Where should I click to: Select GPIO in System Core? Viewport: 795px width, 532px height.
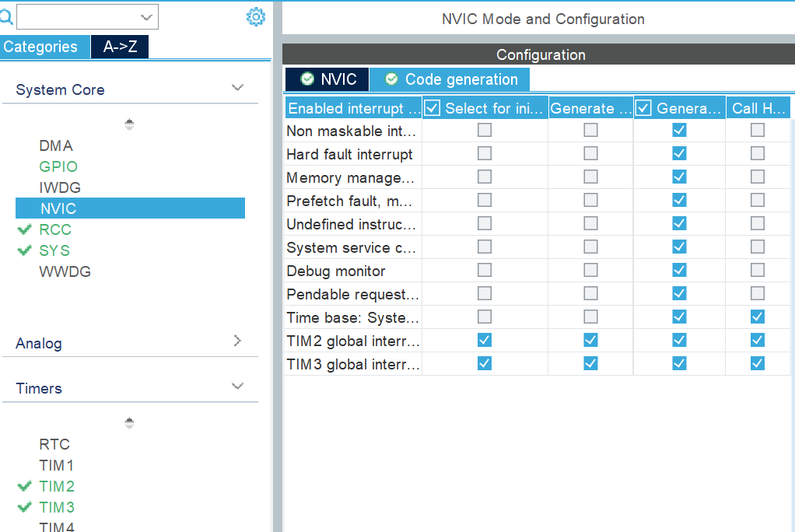(x=58, y=167)
